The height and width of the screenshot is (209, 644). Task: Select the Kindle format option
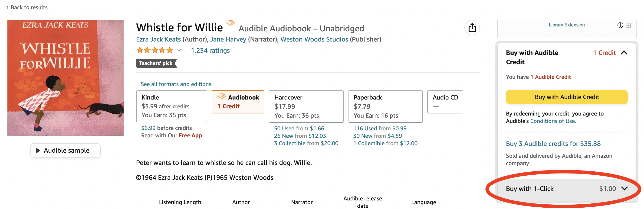coord(171,106)
